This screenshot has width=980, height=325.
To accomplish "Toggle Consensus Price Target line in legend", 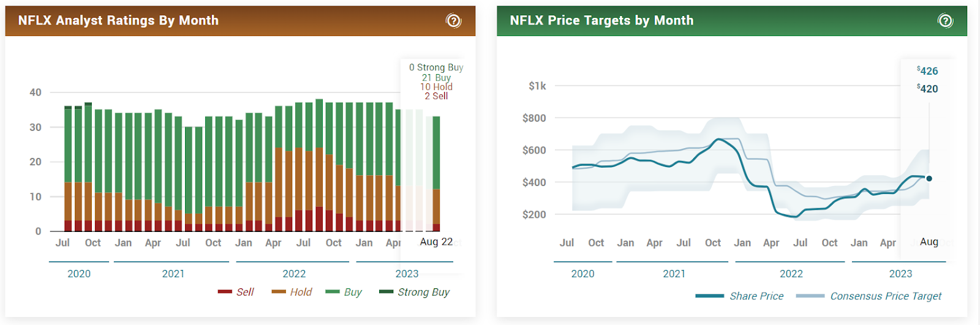I will click(x=869, y=296).
